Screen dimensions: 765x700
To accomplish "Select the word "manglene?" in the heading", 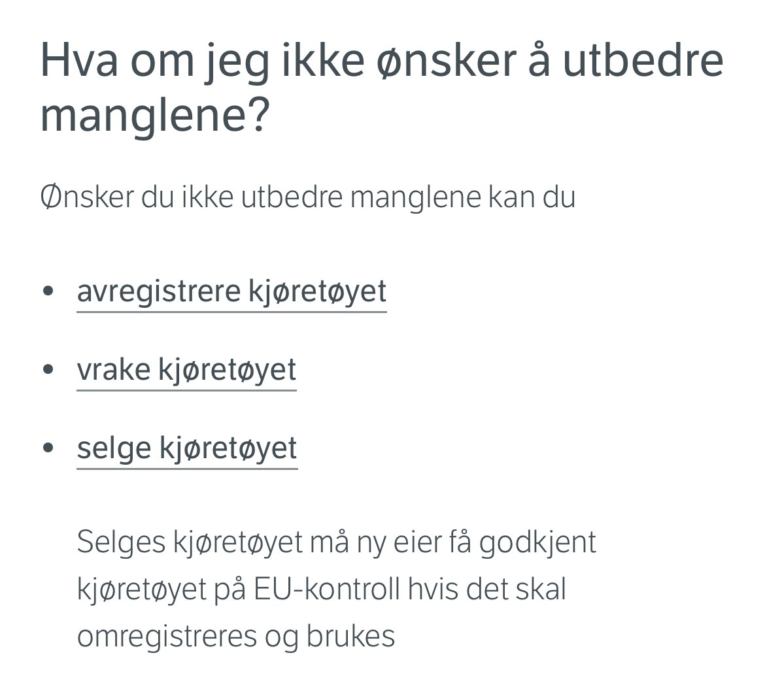I will tap(155, 116).
